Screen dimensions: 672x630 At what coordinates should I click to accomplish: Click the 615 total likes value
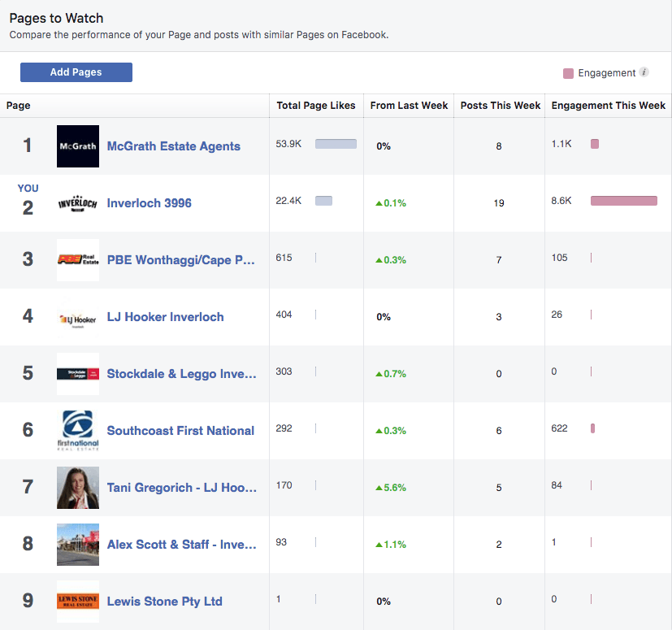tap(284, 258)
